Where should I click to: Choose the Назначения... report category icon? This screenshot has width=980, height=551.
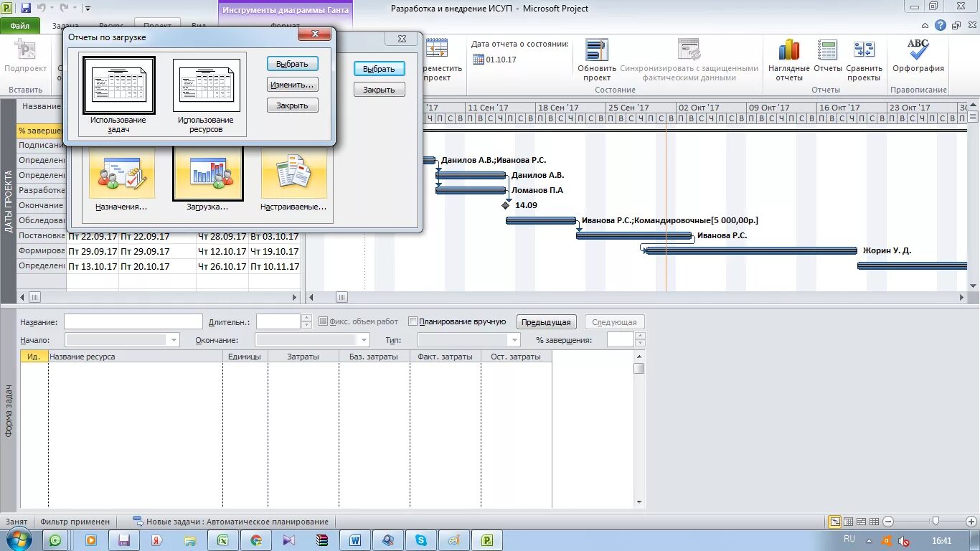tap(121, 175)
